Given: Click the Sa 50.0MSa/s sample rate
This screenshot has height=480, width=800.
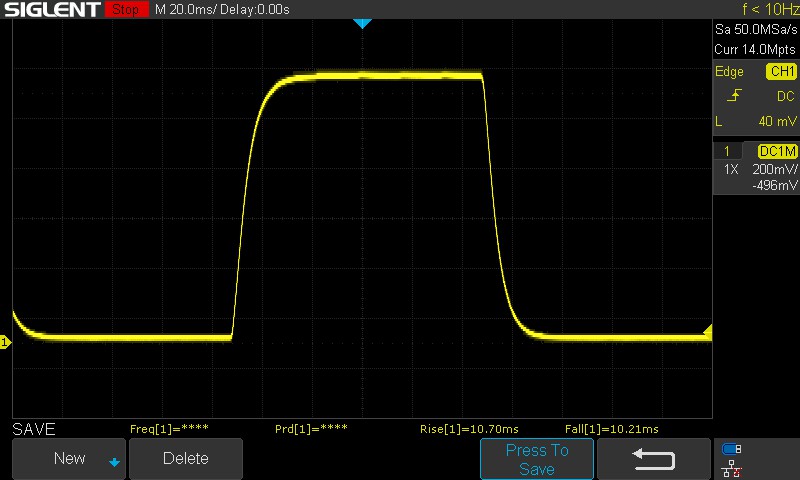Looking at the screenshot, I should (756, 29).
